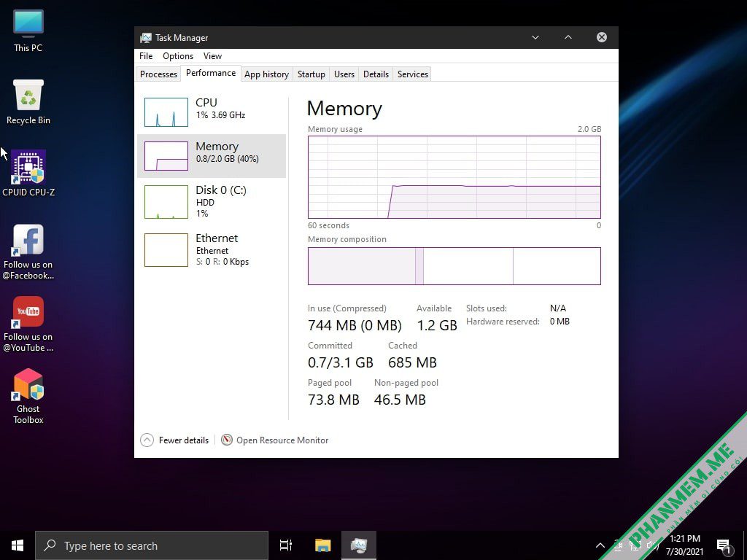Image resolution: width=747 pixels, height=560 pixels.
Task: Open File Explorer from taskbar
Action: point(322,545)
